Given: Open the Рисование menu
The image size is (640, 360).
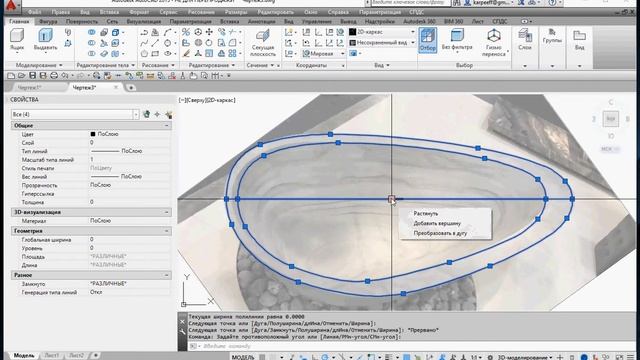Looking at the screenshot, I should (201, 12).
